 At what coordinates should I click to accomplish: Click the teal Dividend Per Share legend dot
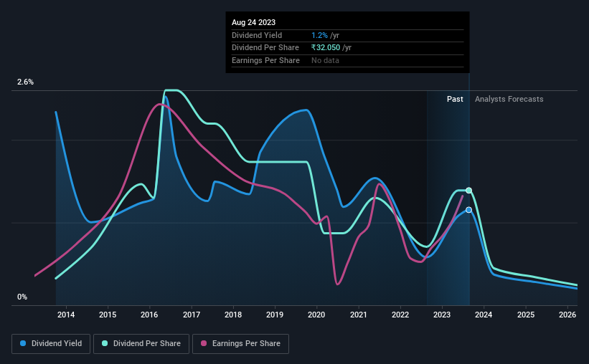pyautogui.click(x=105, y=343)
